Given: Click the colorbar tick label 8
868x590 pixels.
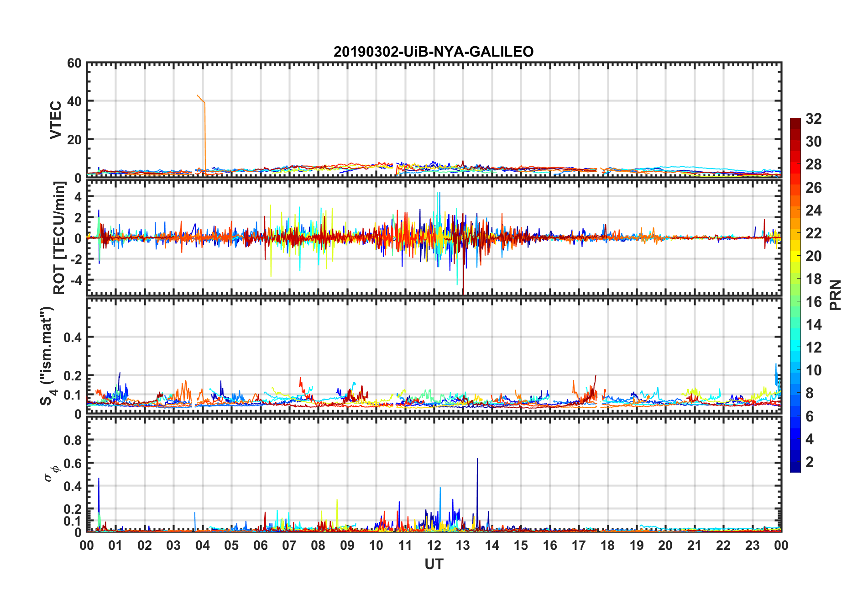Looking at the screenshot, I should [x=810, y=393].
